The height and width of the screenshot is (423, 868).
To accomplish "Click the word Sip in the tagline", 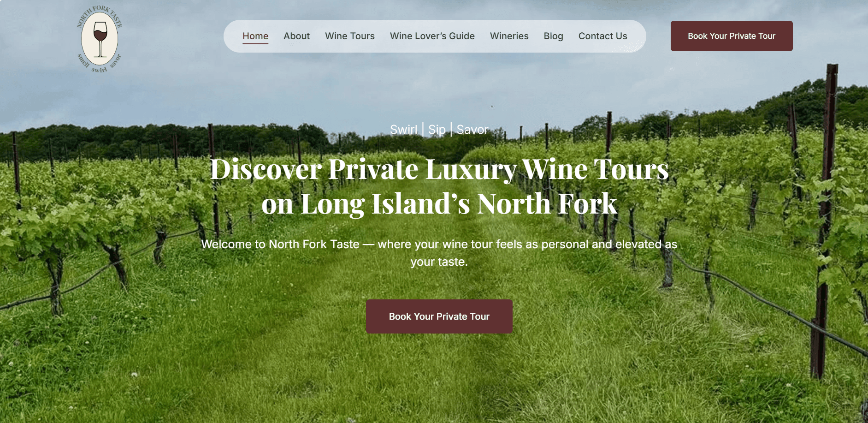I will tap(437, 130).
